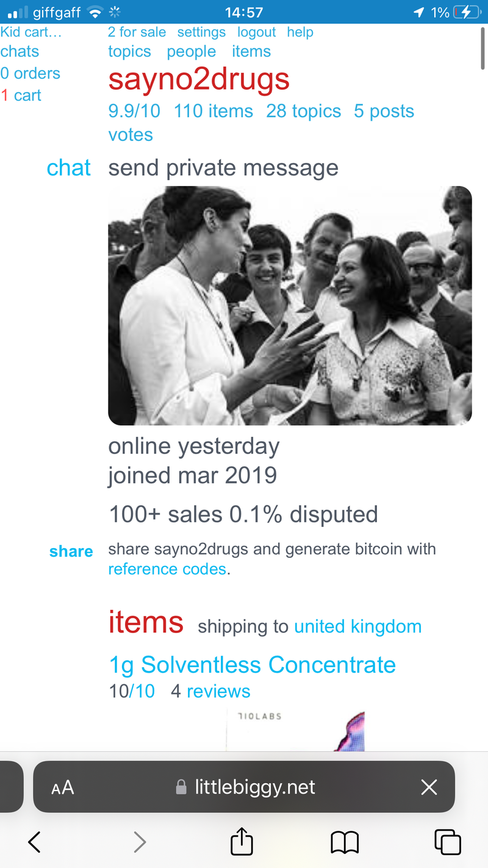The width and height of the screenshot is (488, 868).
Task: Stop loading with the X icon
Action: pyautogui.click(x=429, y=787)
